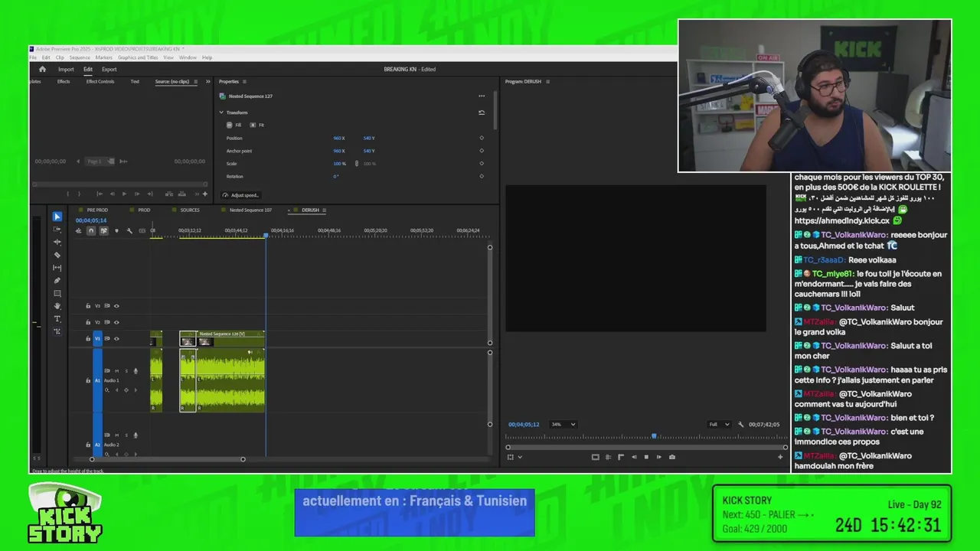Select the Hand tool
The height and width of the screenshot is (551, 980).
57,306
